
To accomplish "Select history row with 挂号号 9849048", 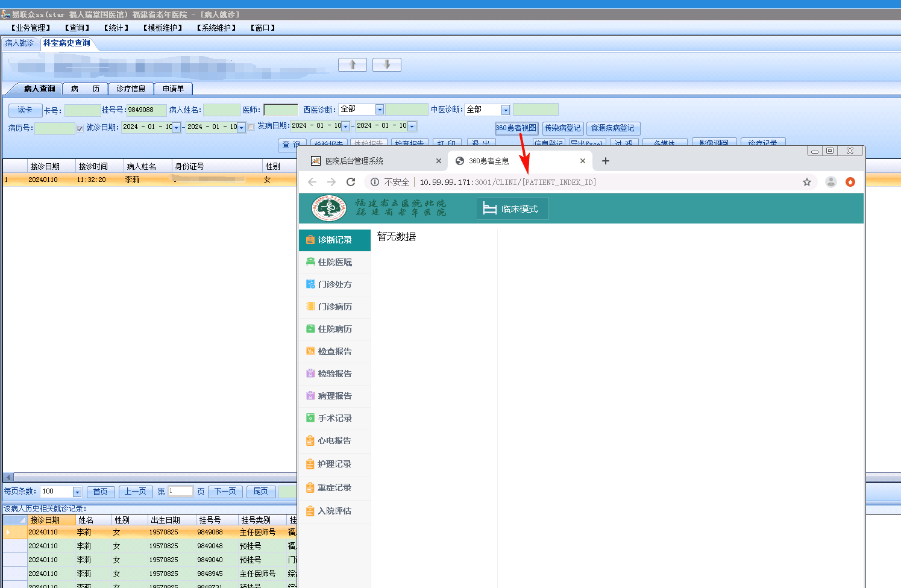I will click(x=150, y=546).
